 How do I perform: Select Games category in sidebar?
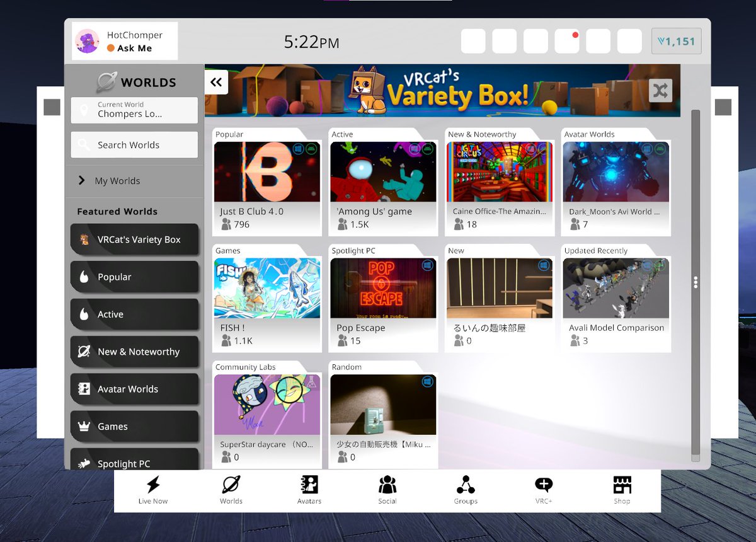point(134,427)
